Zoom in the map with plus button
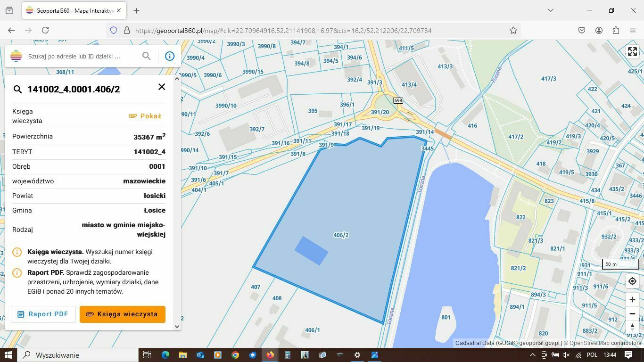The image size is (644, 362). tap(632, 300)
